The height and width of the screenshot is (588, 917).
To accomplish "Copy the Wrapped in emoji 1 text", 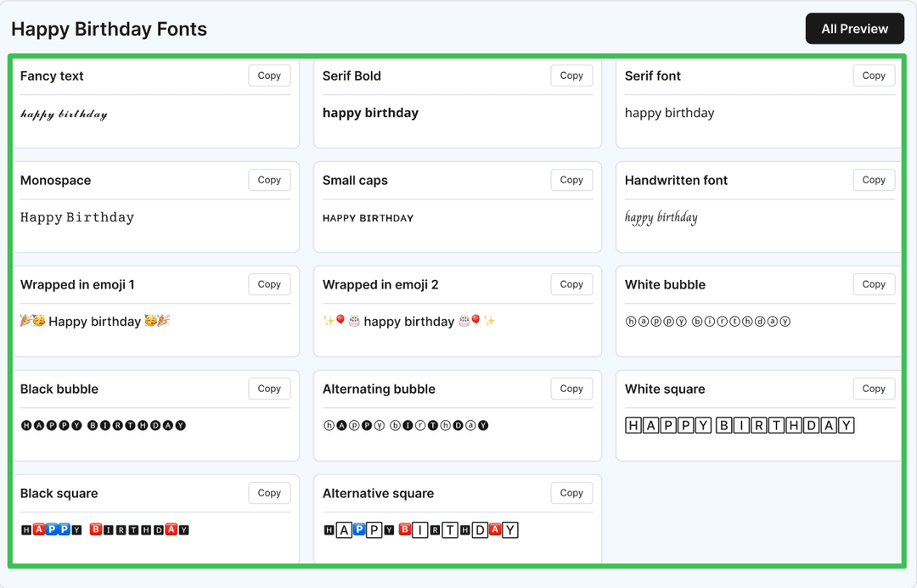I will click(269, 284).
